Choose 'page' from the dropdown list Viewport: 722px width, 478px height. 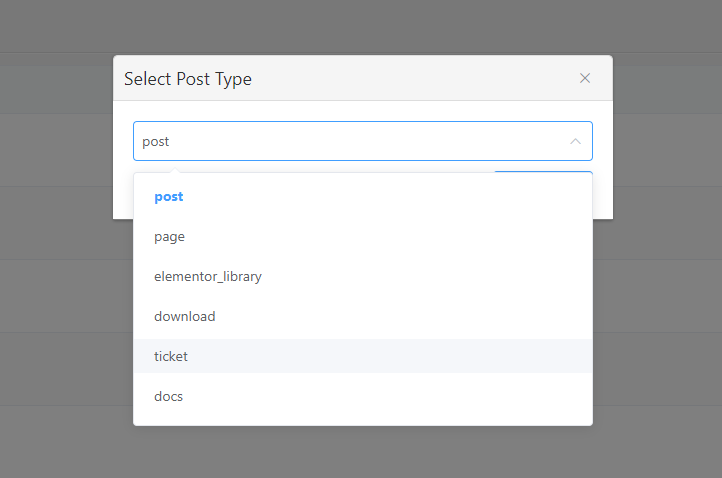click(x=170, y=237)
